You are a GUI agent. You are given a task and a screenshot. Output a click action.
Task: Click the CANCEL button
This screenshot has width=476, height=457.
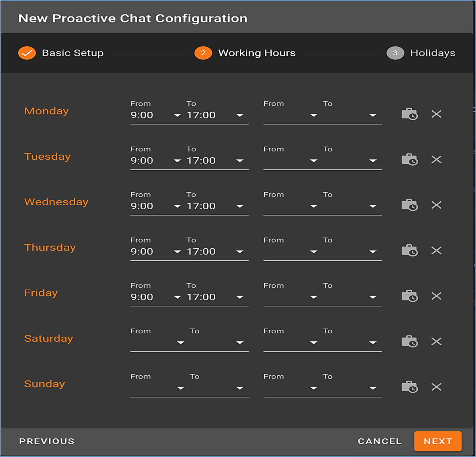(380, 441)
